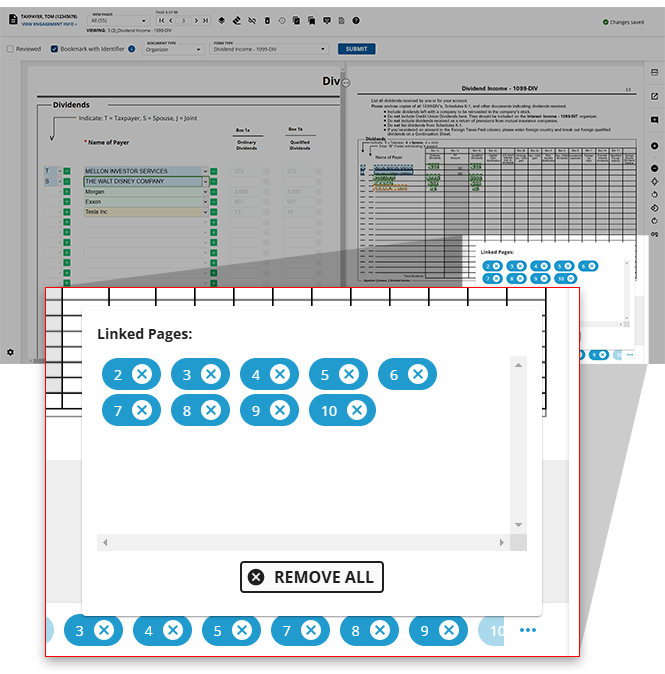Remove linked page 2 in enlarged popup
Screen dimensions: 665x674
pos(142,374)
